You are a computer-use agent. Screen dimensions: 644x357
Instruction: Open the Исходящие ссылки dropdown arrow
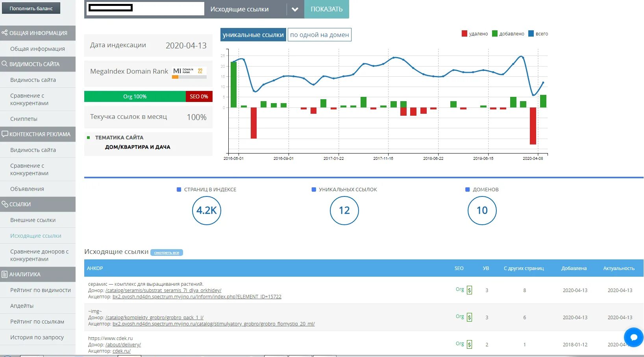pyautogui.click(x=295, y=9)
